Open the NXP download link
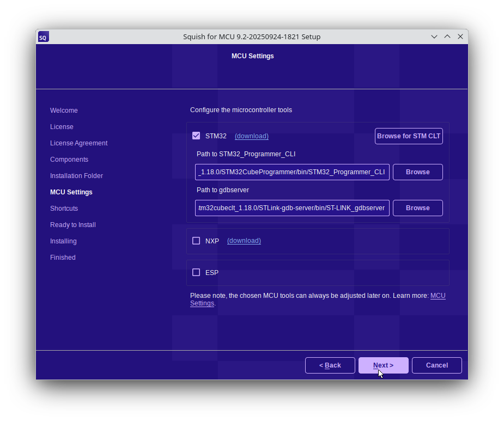The width and height of the screenshot is (504, 422). click(x=244, y=241)
